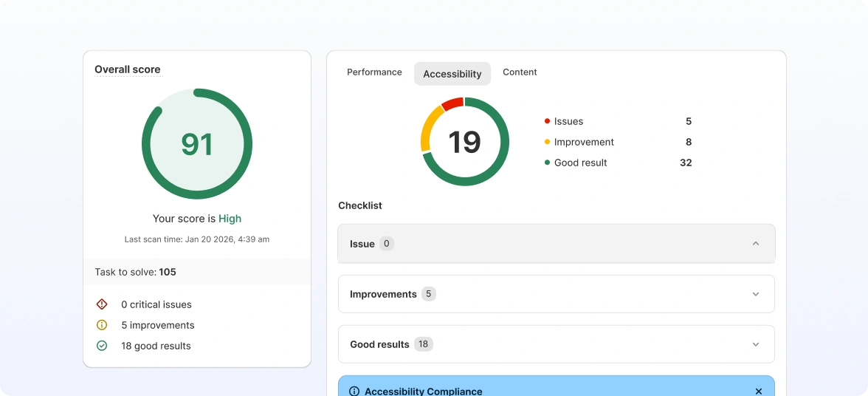Click the Good results count badge 18
This screenshot has width=868, height=396.
pyautogui.click(x=423, y=344)
